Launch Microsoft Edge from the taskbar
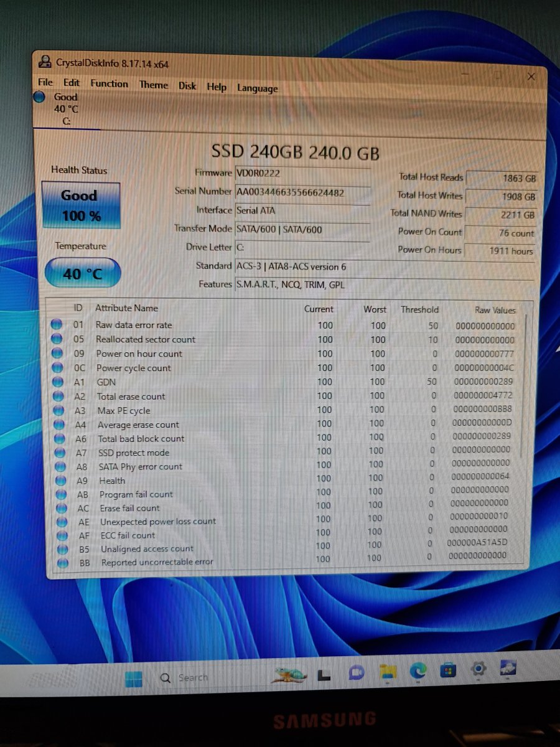The width and height of the screenshot is (560, 747). (x=418, y=671)
